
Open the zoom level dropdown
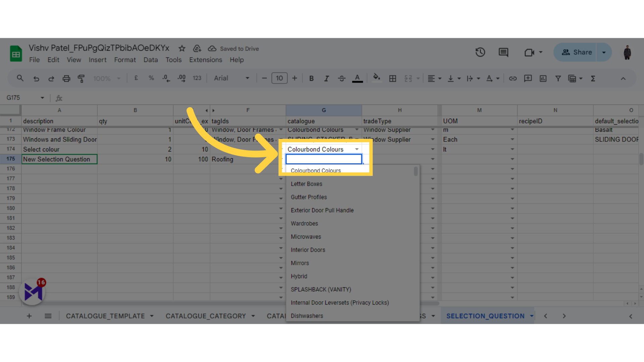tap(107, 78)
